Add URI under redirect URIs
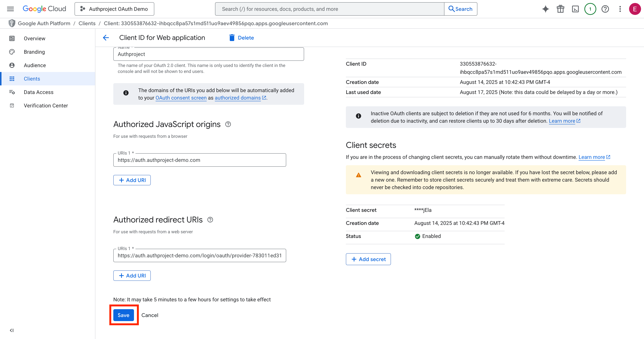Screen dimensions: 644x339 [132, 275]
